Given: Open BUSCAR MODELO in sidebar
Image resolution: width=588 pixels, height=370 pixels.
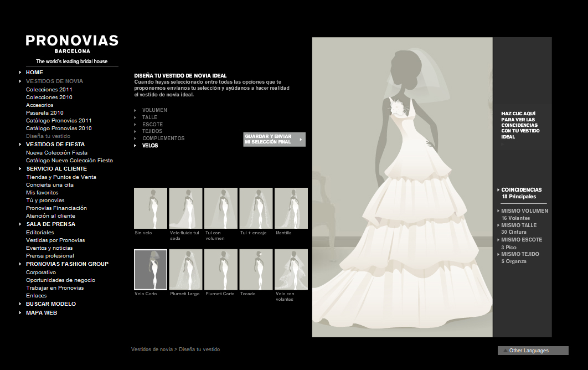Looking at the screenshot, I should pos(50,304).
